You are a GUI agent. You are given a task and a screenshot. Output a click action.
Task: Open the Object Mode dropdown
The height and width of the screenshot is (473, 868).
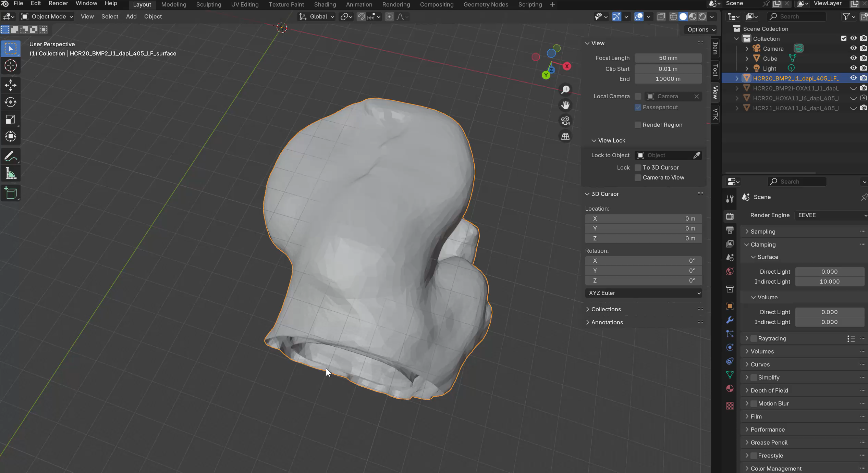click(x=47, y=16)
